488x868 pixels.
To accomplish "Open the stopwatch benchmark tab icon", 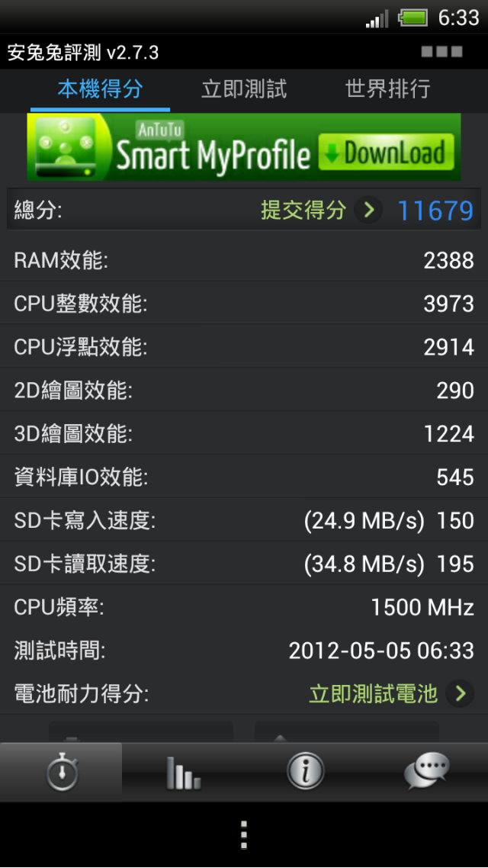I will 62,771.
